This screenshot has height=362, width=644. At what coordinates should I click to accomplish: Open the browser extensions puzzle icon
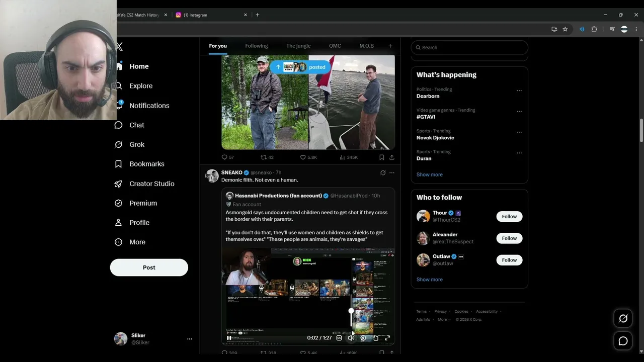pos(594,29)
